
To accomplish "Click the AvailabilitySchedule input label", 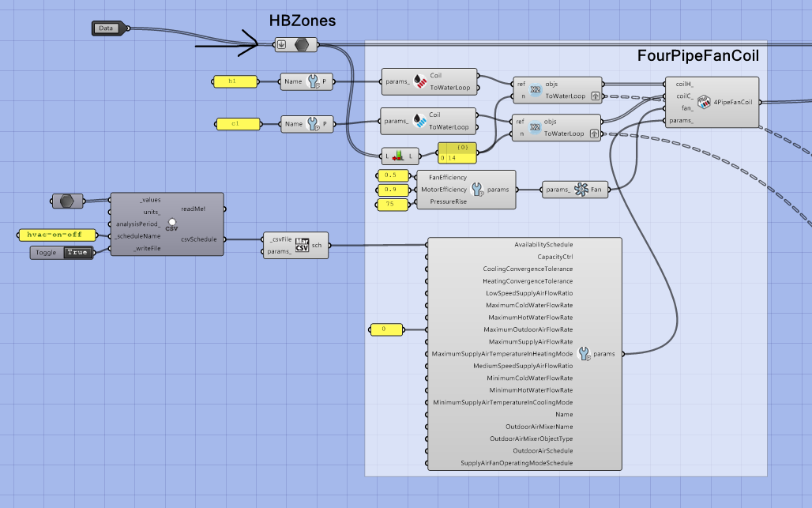I will 543,244.
